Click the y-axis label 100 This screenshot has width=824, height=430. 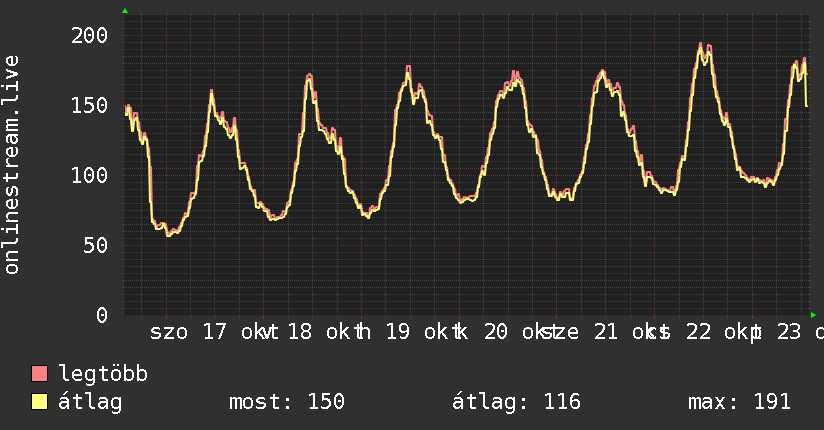(89, 175)
